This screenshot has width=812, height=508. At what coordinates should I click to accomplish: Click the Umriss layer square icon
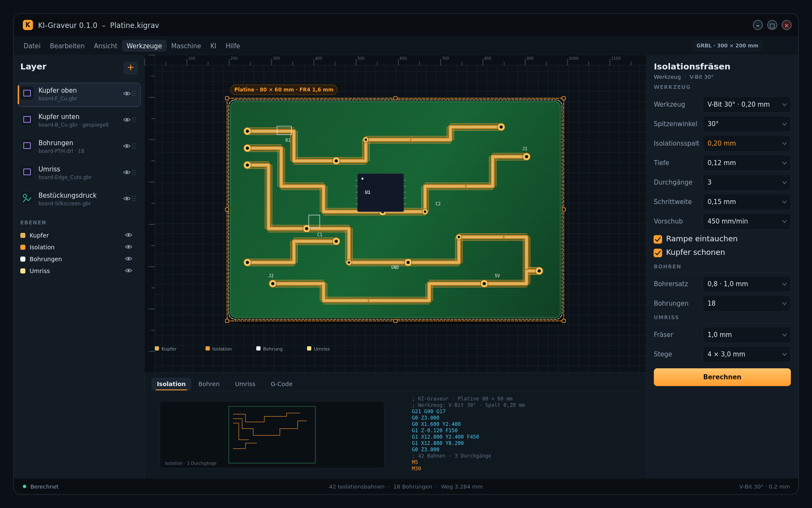pyautogui.click(x=27, y=172)
